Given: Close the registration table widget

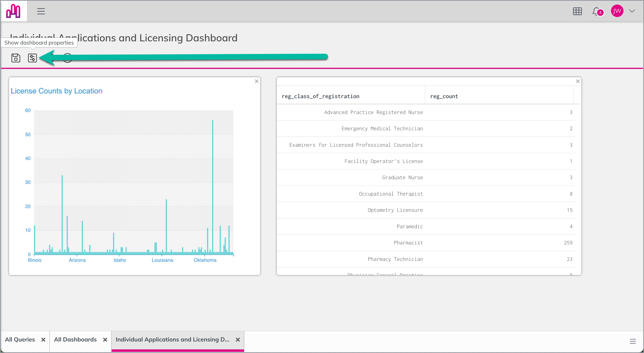Looking at the screenshot, I should point(577,81).
